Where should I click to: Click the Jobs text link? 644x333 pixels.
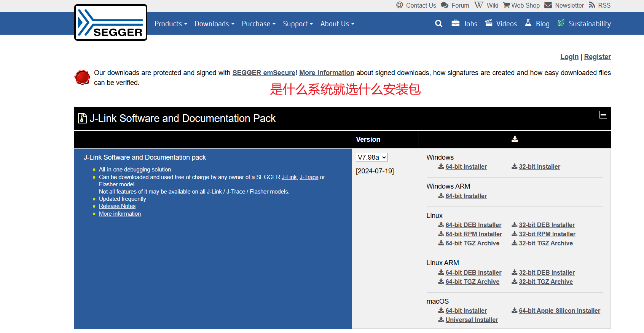470,24
